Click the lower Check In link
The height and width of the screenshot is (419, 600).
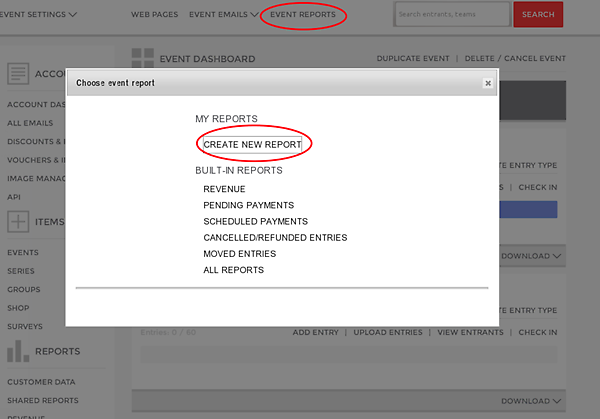tap(538, 332)
